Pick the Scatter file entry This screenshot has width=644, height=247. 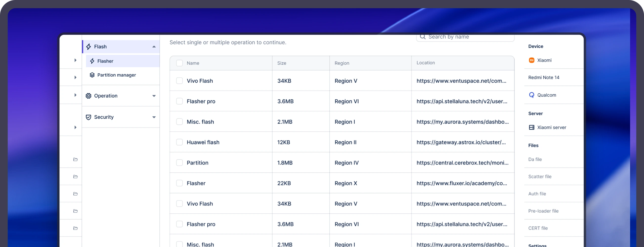(x=554, y=177)
